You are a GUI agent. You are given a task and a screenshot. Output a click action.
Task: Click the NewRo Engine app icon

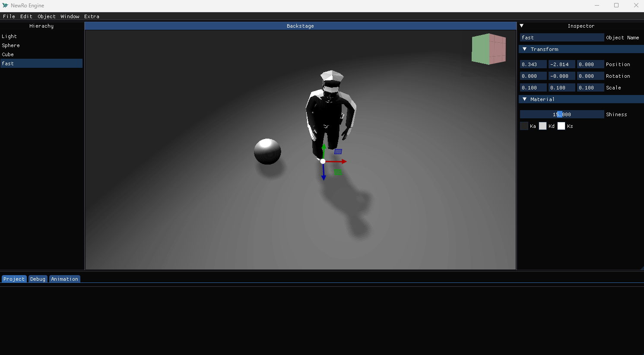5,6
